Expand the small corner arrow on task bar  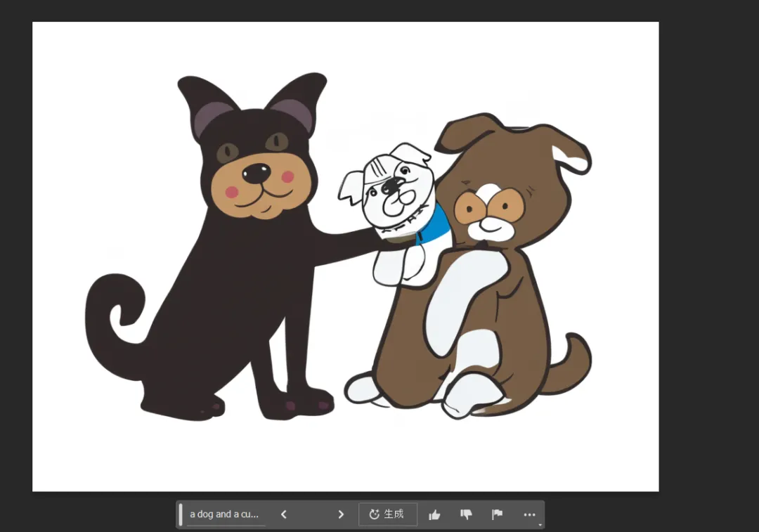pos(540,524)
